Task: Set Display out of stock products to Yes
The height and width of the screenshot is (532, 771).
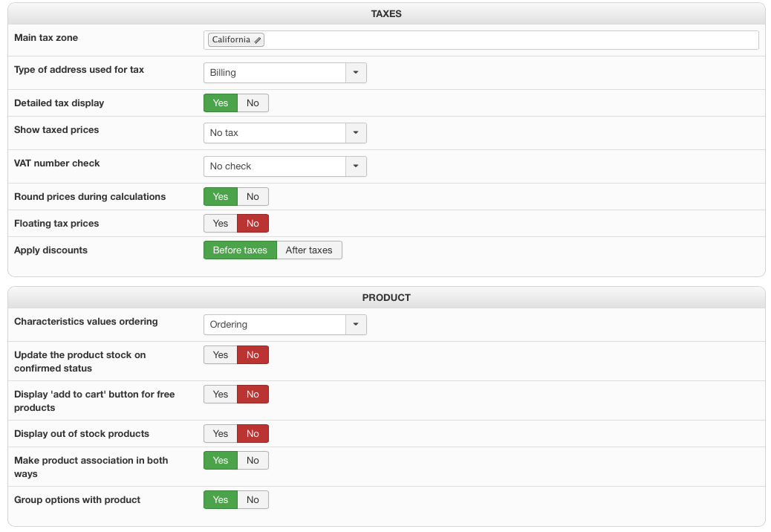Action: point(221,434)
